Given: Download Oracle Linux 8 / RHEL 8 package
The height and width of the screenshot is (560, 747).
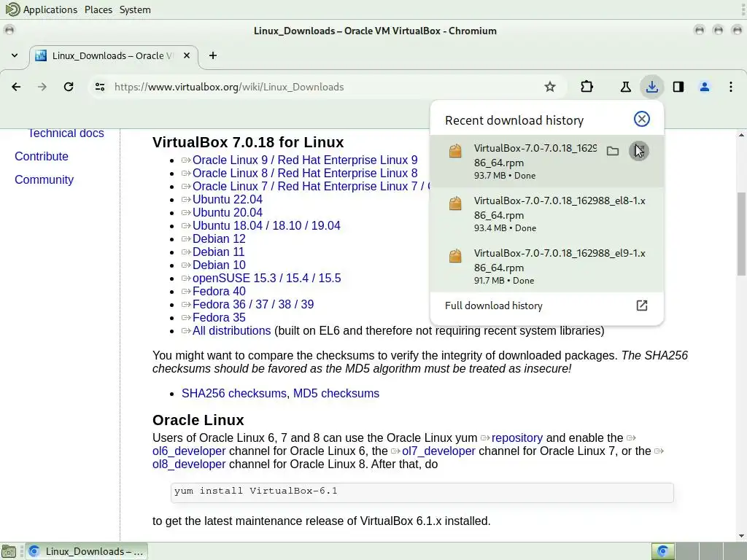Looking at the screenshot, I should (305, 173).
